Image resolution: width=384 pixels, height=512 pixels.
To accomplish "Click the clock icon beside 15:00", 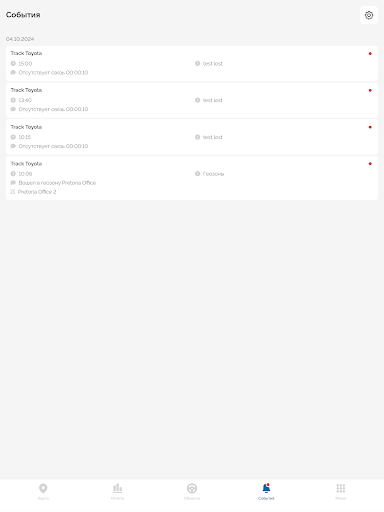I will click(x=13, y=63).
